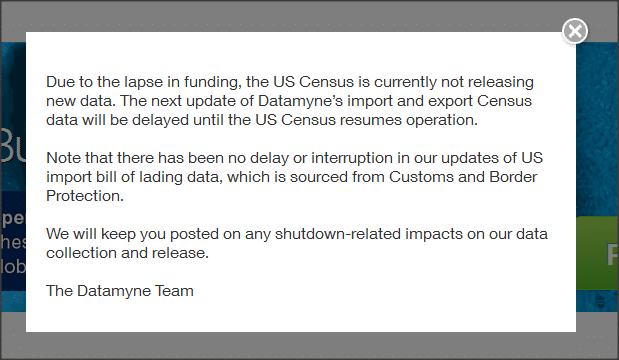Click the 'collection and release.' text line

coord(127,253)
